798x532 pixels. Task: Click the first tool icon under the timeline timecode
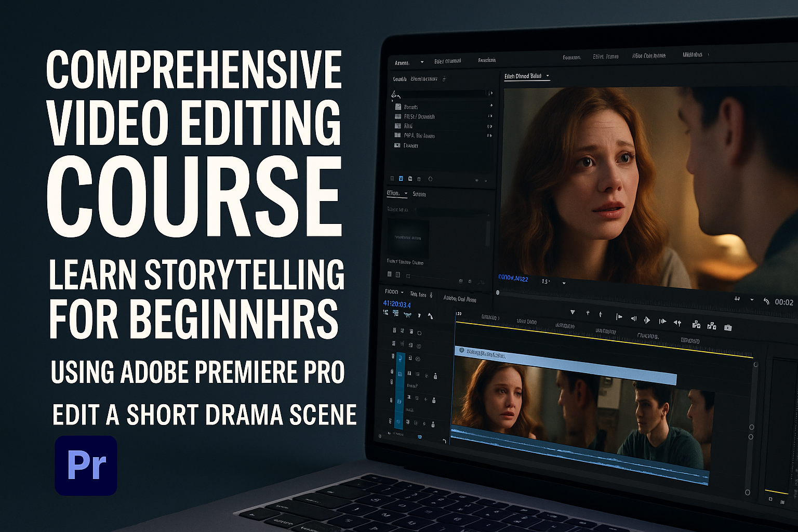tap(385, 312)
